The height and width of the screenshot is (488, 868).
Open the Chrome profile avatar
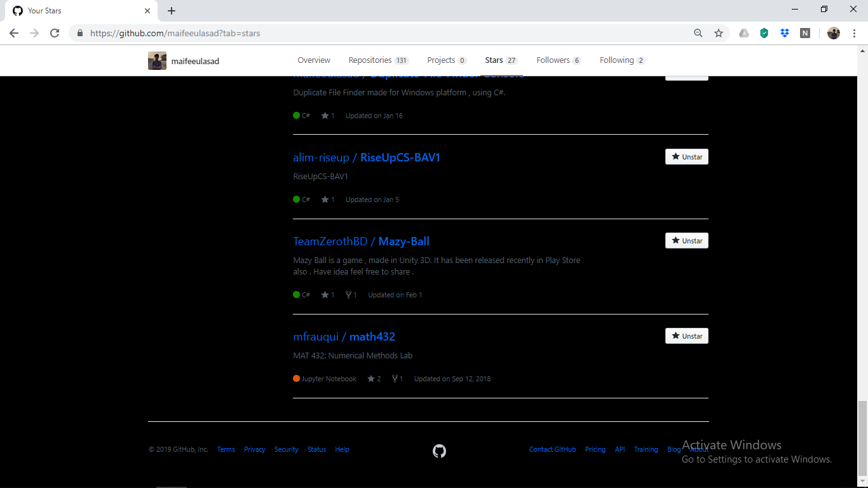834,33
